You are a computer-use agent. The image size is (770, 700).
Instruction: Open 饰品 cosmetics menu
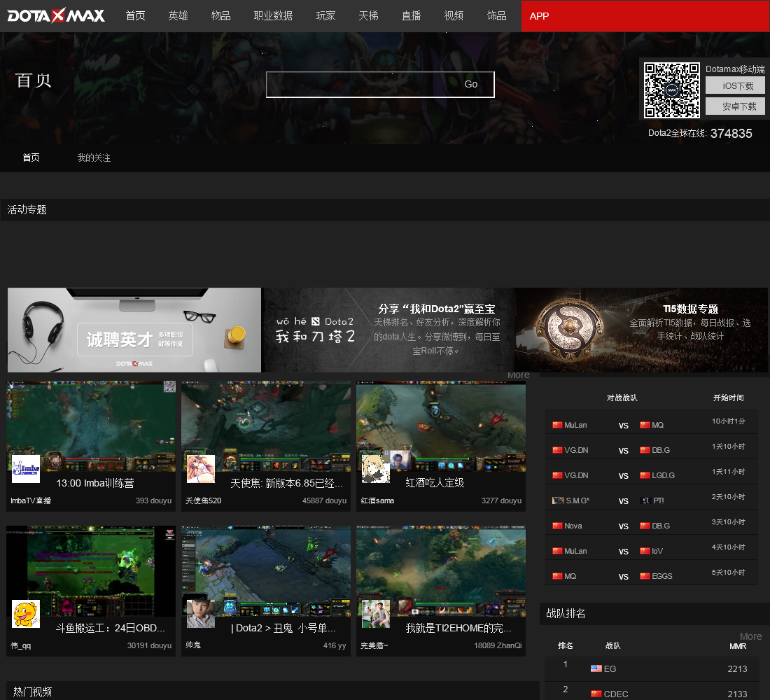pyautogui.click(x=496, y=15)
